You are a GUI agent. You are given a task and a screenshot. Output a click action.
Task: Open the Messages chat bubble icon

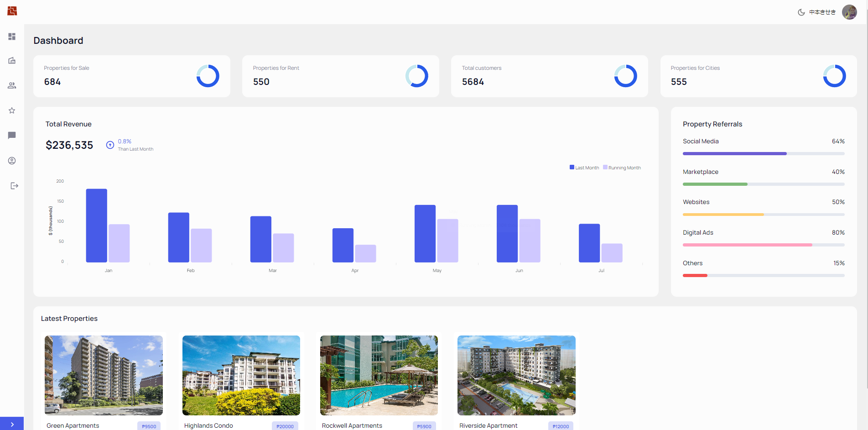(x=12, y=136)
